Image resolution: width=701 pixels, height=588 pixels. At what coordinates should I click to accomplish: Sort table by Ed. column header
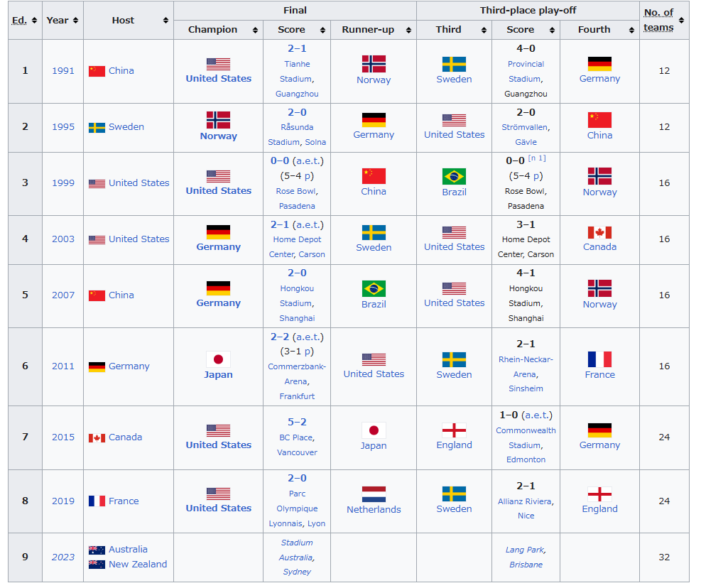[x=25, y=21]
